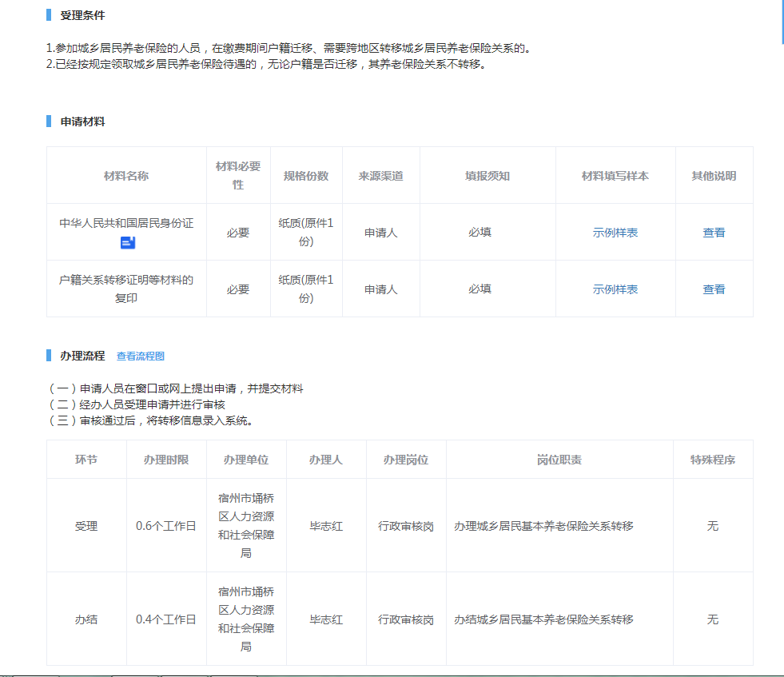Open 示例样表 for 中华人民共和国居民身份证
The image size is (784, 677).
615,233
